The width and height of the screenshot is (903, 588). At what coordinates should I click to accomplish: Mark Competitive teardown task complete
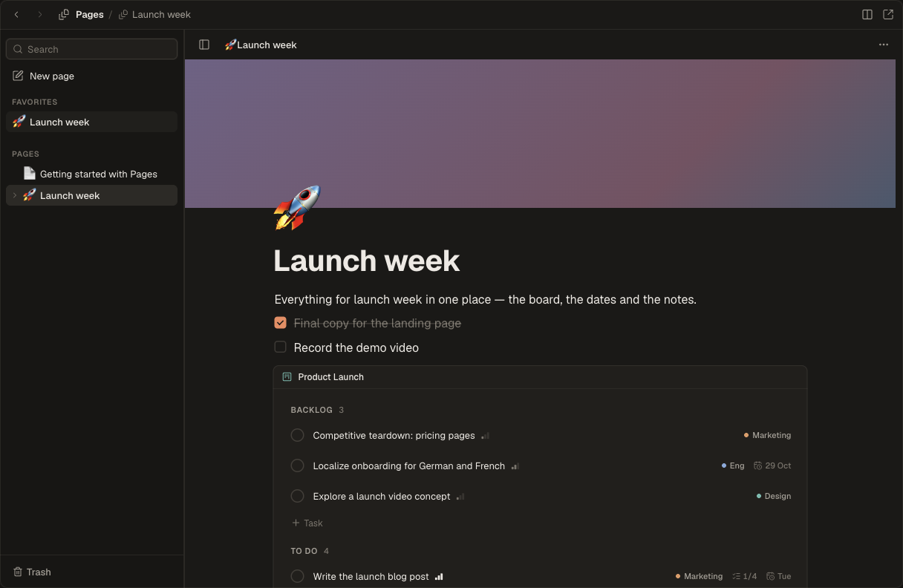coord(297,435)
